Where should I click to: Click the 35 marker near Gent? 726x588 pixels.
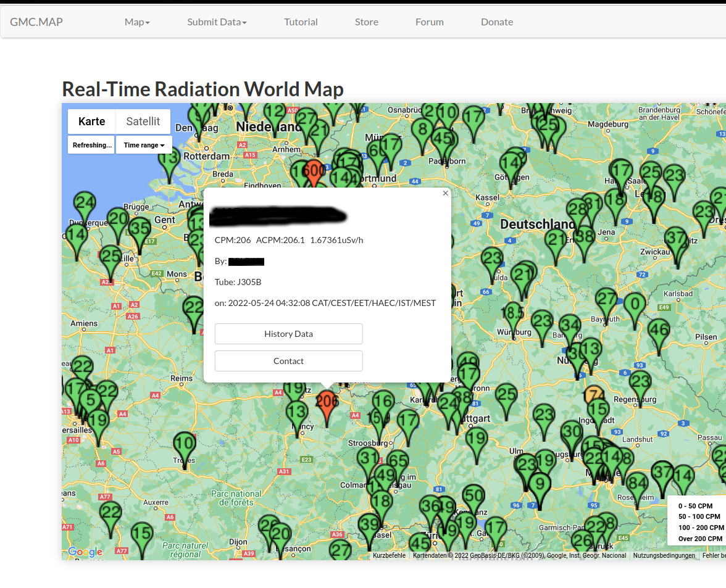140,230
